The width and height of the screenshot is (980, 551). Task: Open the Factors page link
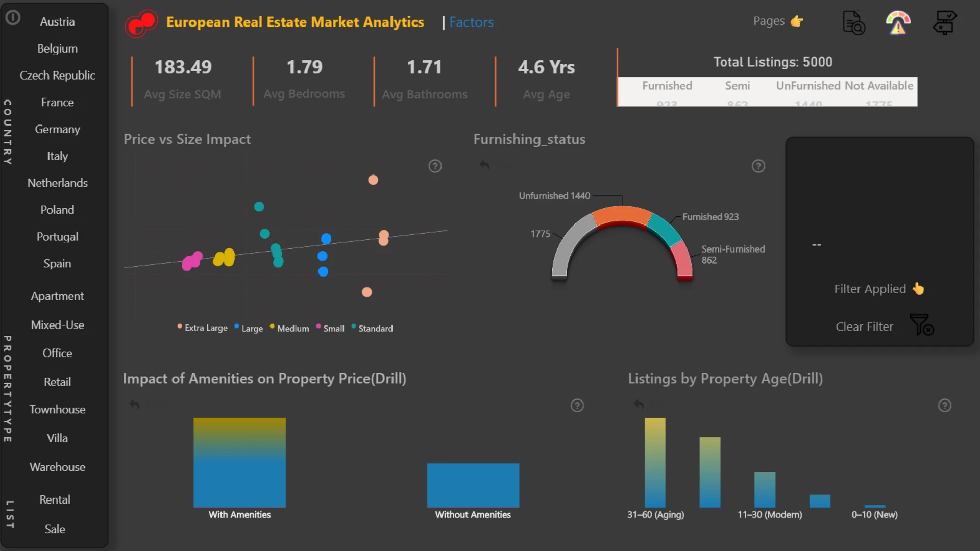[x=471, y=22]
